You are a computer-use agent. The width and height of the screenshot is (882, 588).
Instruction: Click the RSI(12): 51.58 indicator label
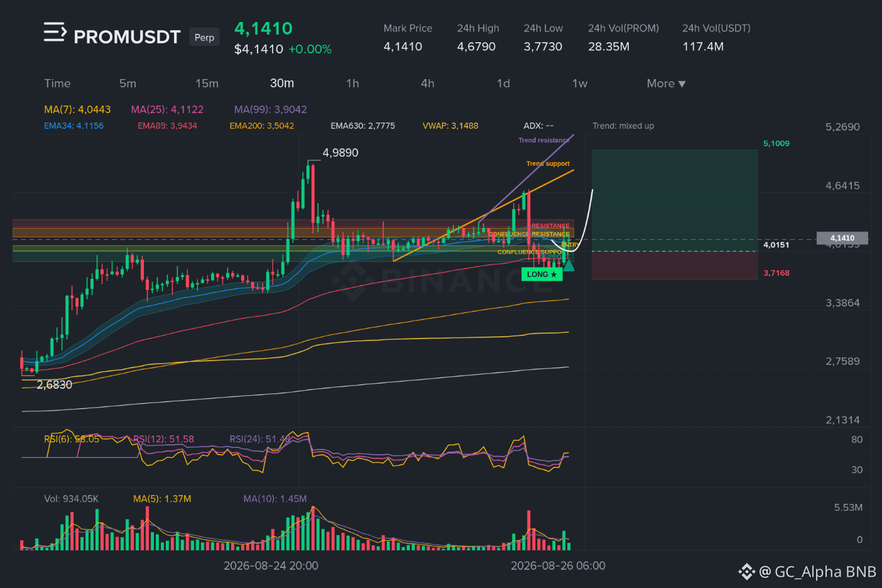[x=163, y=439]
